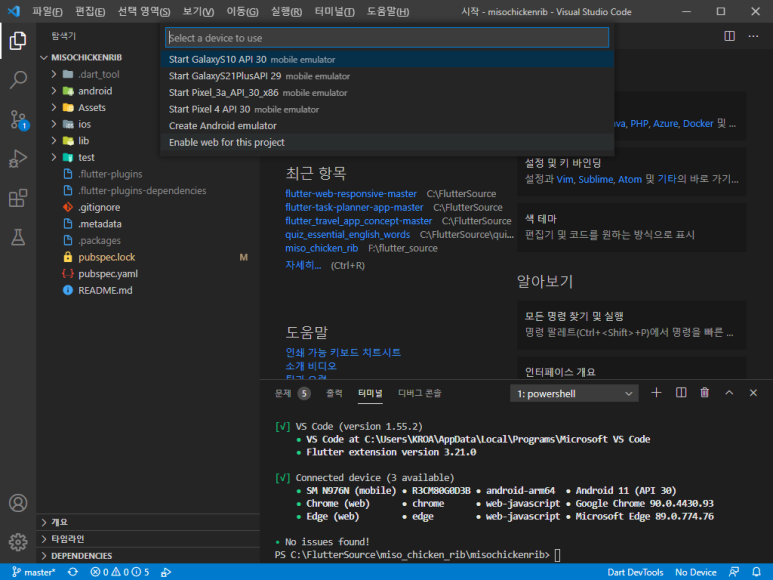Open editor more actions ellipsis

pyautogui.click(x=753, y=36)
